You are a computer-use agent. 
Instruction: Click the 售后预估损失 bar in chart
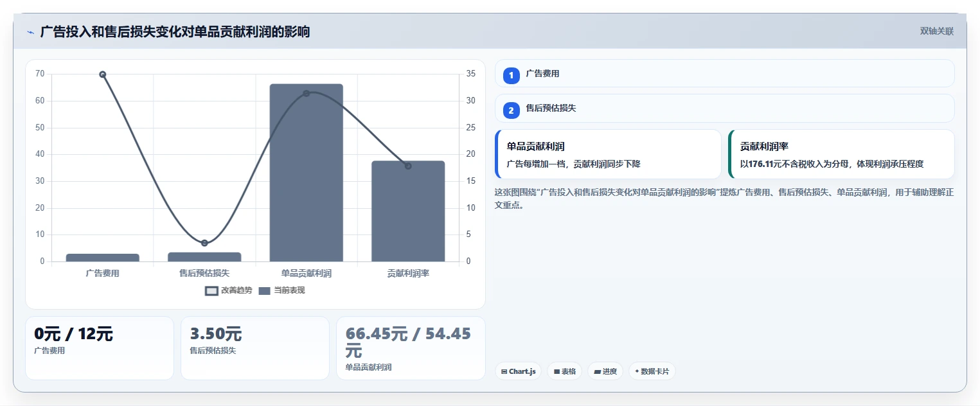click(x=204, y=257)
